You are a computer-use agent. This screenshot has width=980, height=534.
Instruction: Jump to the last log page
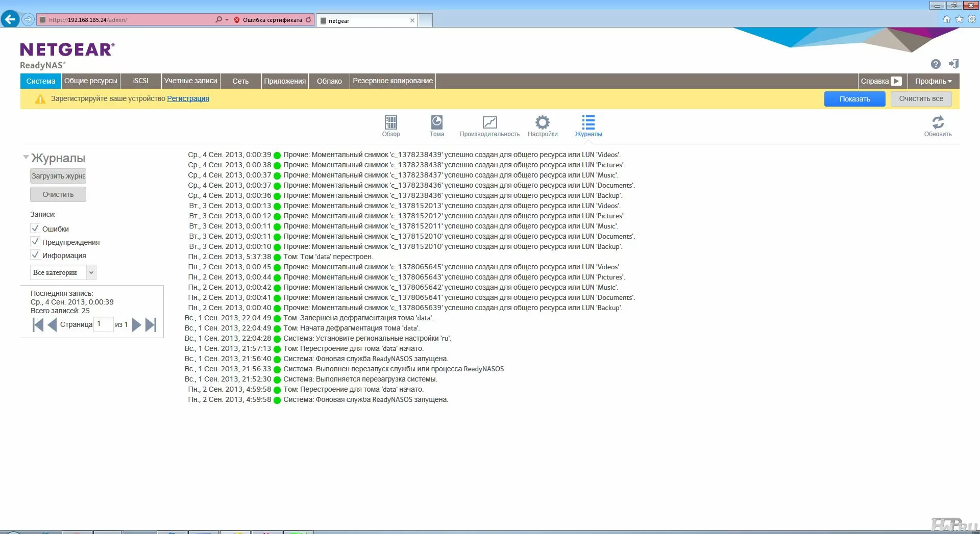coord(151,325)
